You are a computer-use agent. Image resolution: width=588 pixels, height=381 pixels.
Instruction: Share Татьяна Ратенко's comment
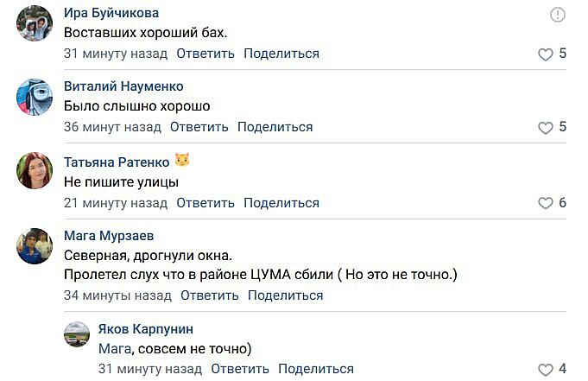tap(281, 203)
